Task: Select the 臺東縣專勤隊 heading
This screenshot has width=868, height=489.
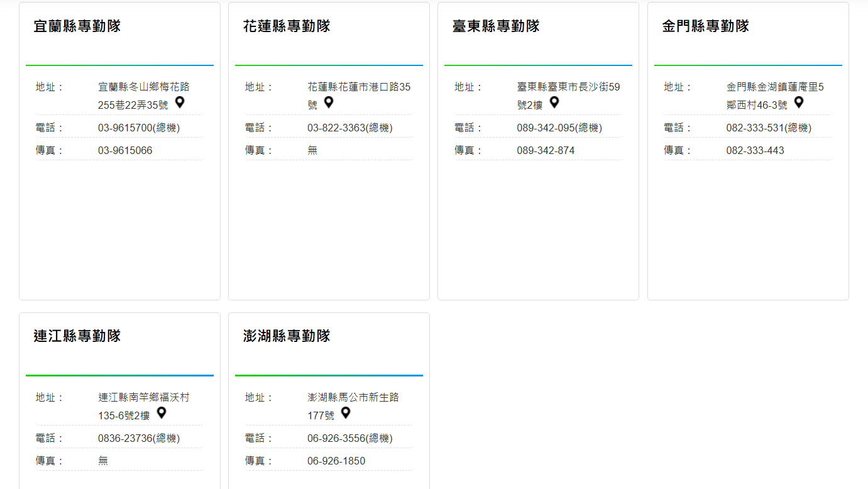Action: point(495,26)
